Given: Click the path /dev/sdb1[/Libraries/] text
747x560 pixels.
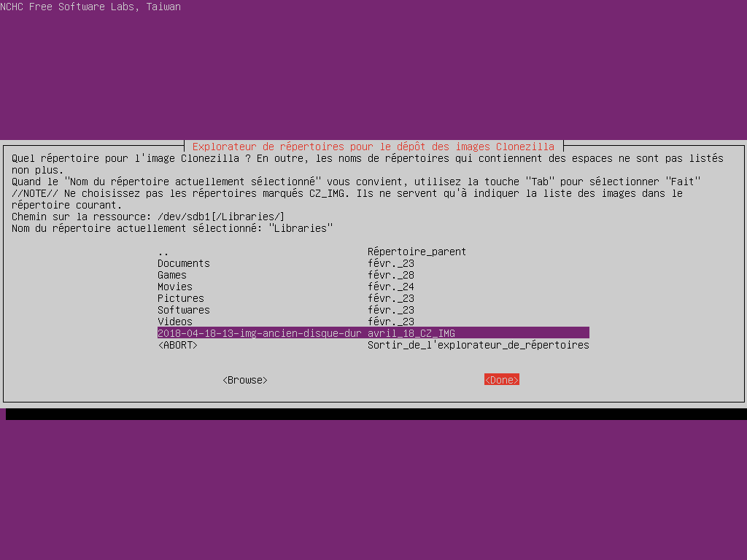Looking at the screenshot, I should coord(220,217).
